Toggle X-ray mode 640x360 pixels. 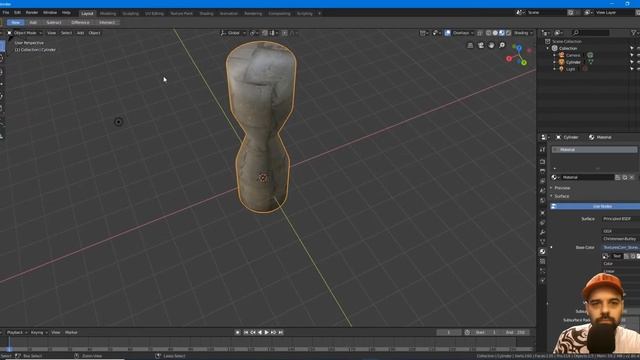(480, 33)
